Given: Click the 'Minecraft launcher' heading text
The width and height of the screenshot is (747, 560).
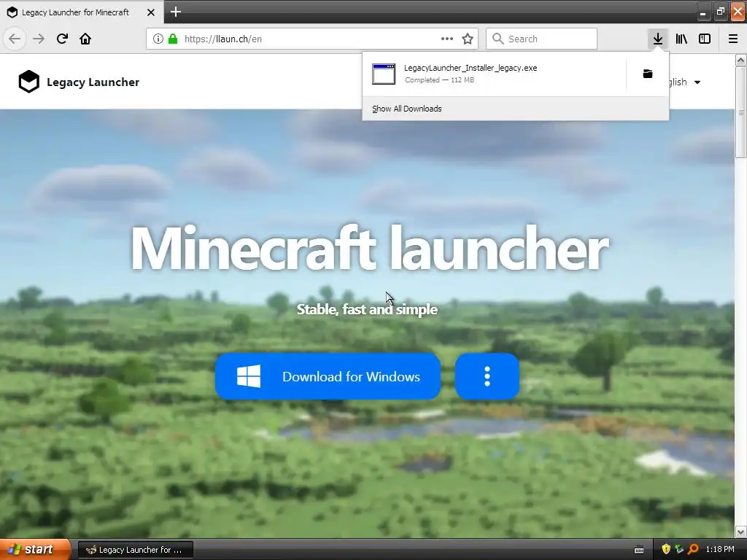Looking at the screenshot, I should [x=369, y=249].
